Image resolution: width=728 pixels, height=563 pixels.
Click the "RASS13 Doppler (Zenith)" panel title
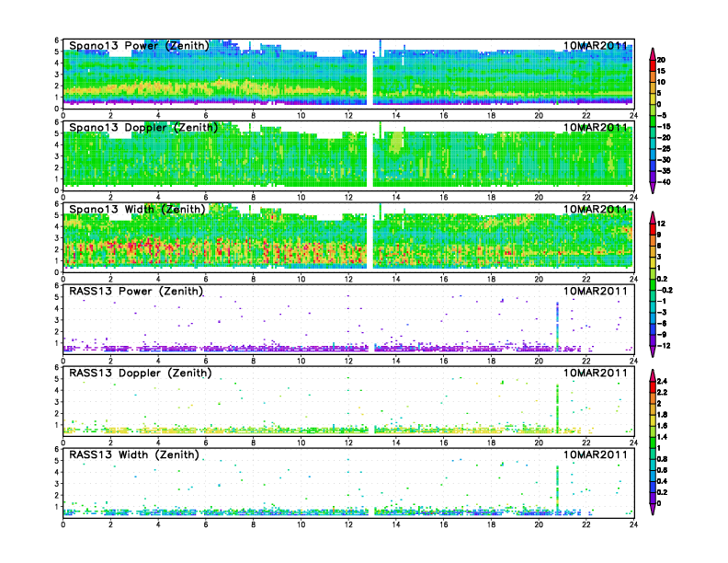click(141, 373)
